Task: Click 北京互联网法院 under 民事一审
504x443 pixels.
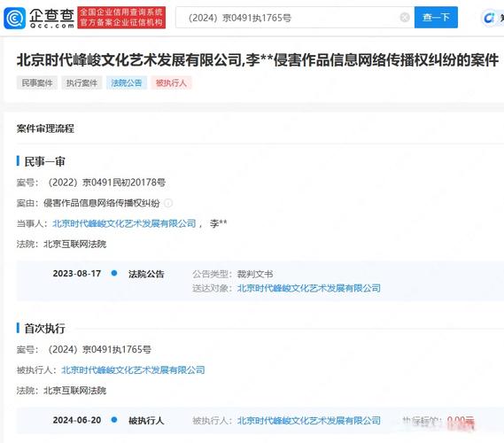Action: (x=75, y=244)
